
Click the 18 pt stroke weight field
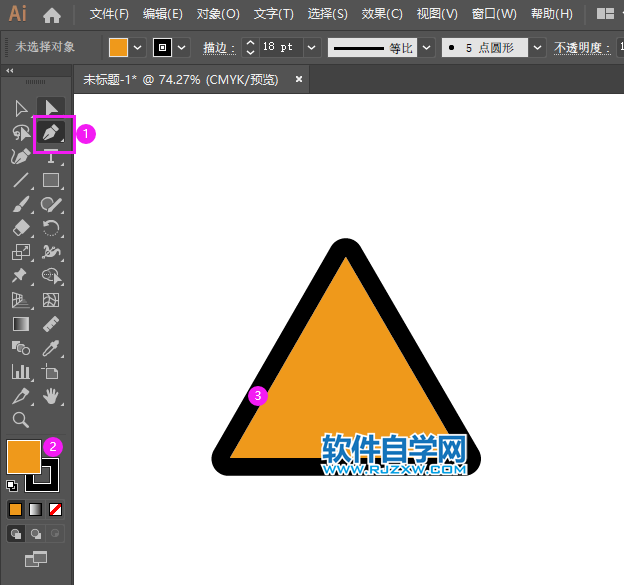[281, 48]
